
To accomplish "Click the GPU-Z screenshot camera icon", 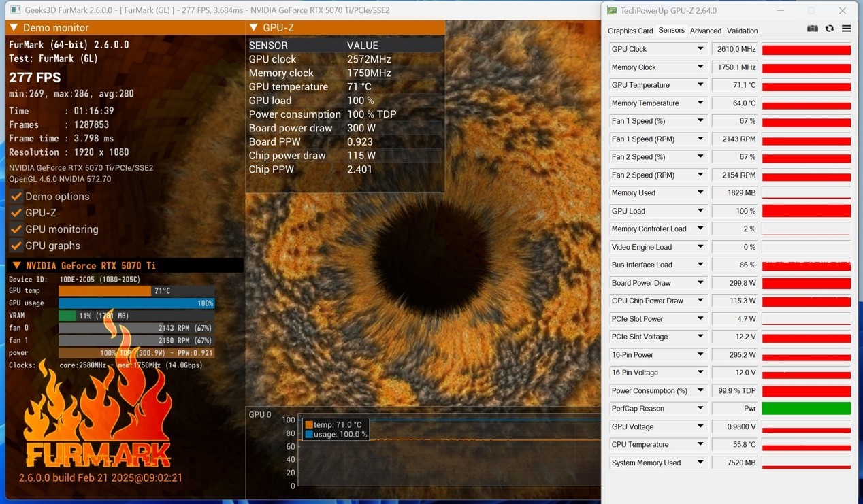I will (x=812, y=29).
